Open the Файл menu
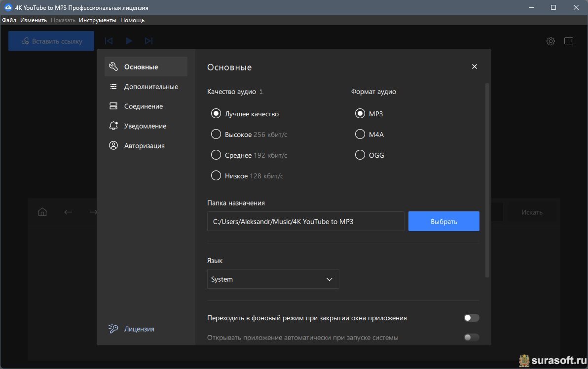The width and height of the screenshot is (588, 369). point(9,20)
